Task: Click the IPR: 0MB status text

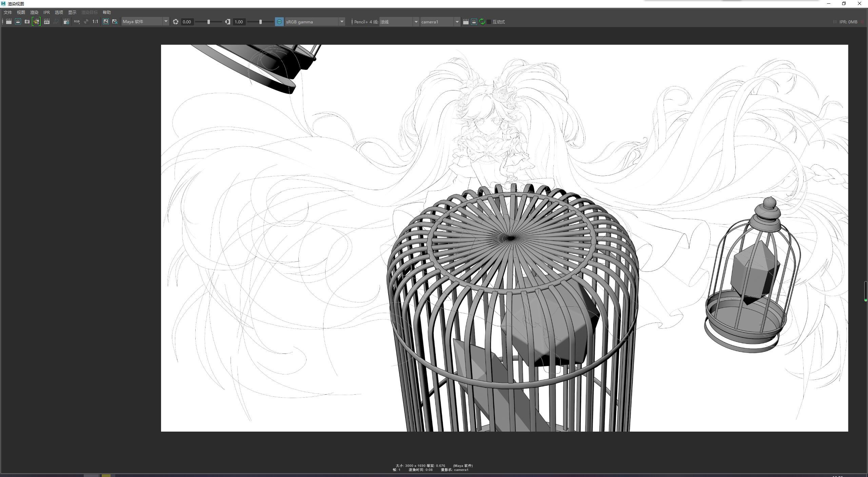Action: (848, 22)
